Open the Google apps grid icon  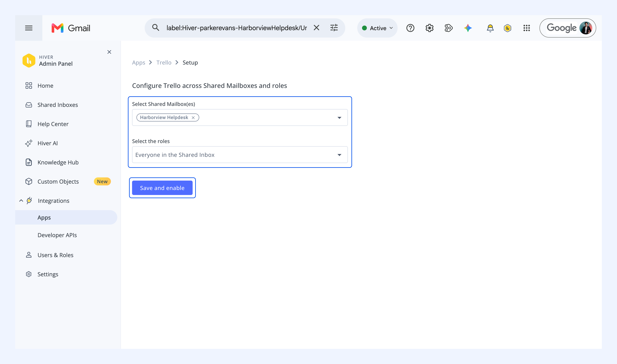(526, 28)
